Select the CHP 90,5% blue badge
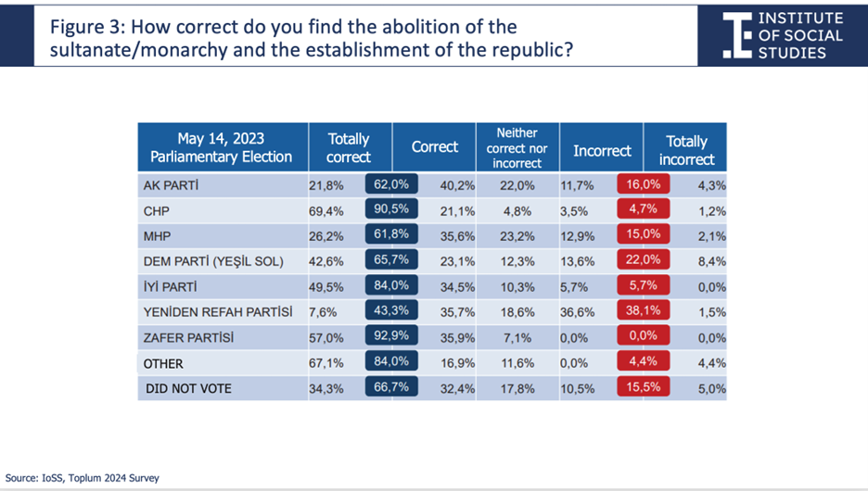Viewport: 868px width, 491px height. (391, 209)
